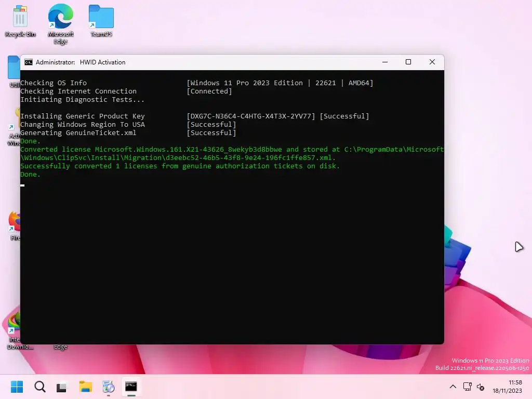The width and height of the screenshot is (532, 399).
Task: Click the product key DXG7C-N36C4 text
Action: [251, 116]
